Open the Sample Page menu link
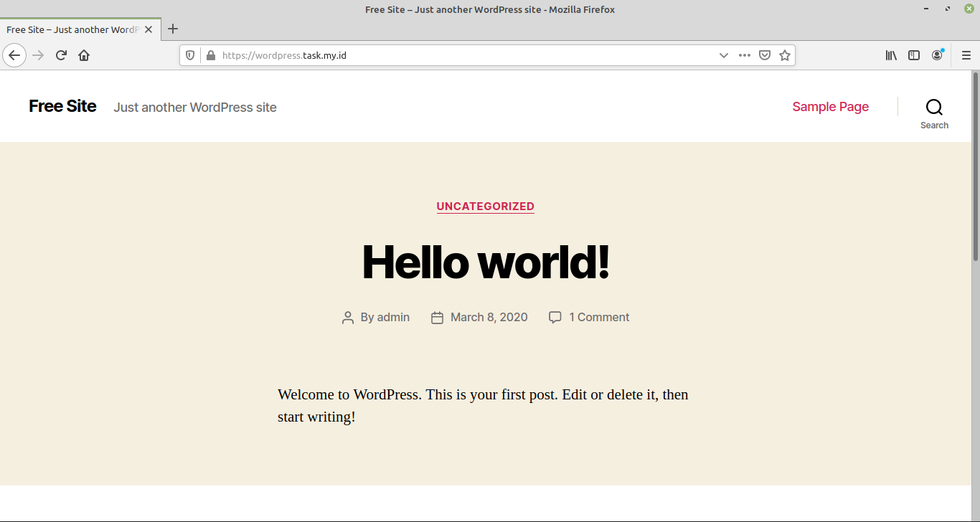The image size is (980, 522). (831, 107)
